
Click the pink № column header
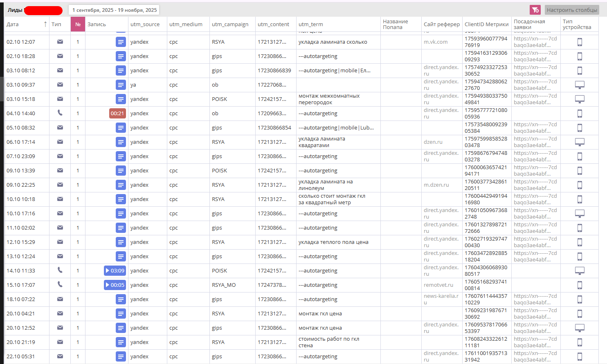point(78,25)
